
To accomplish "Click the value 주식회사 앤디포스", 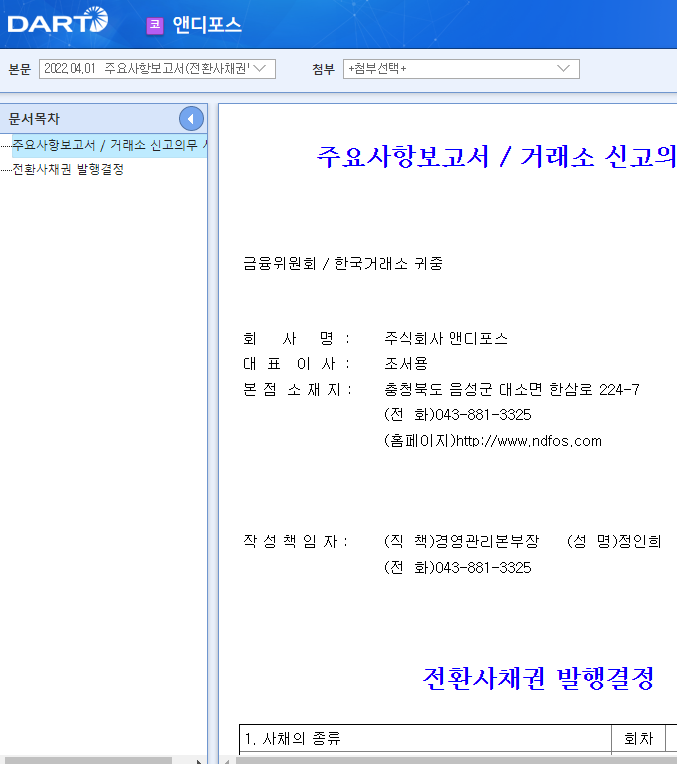I will click(446, 338).
